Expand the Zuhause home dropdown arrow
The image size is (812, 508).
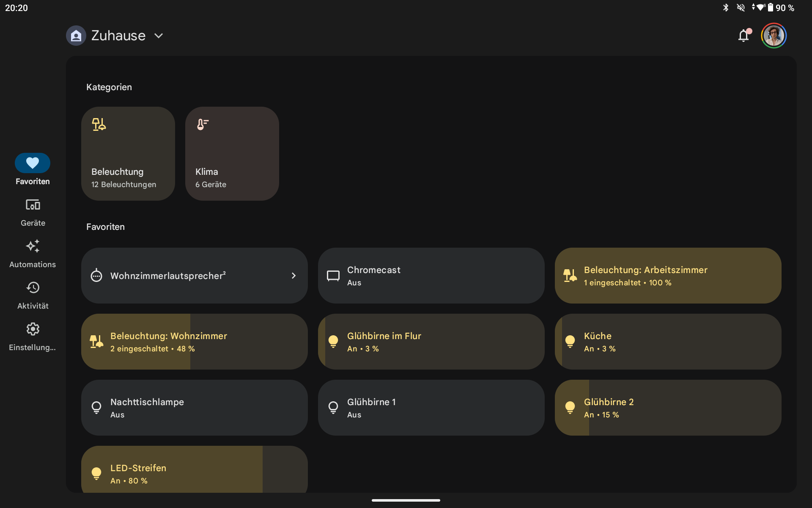click(159, 36)
